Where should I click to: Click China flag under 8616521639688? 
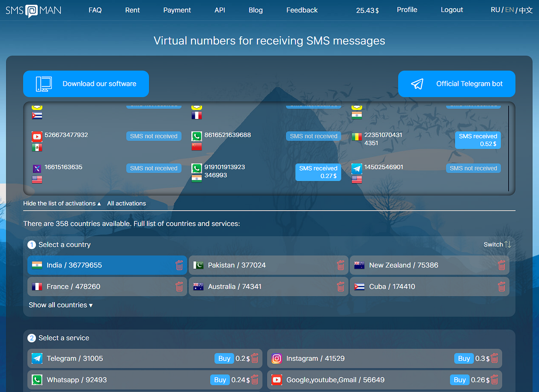tap(197, 147)
